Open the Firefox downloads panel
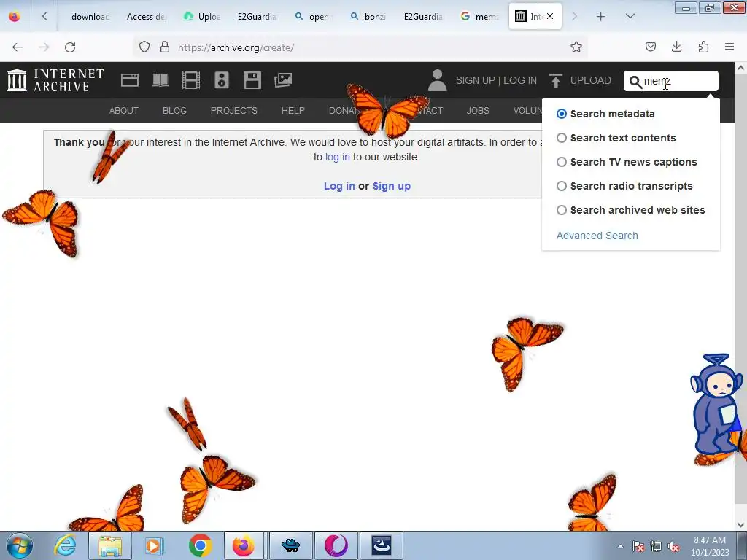This screenshot has height=560, width=747. pyautogui.click(x=676, y=47)
